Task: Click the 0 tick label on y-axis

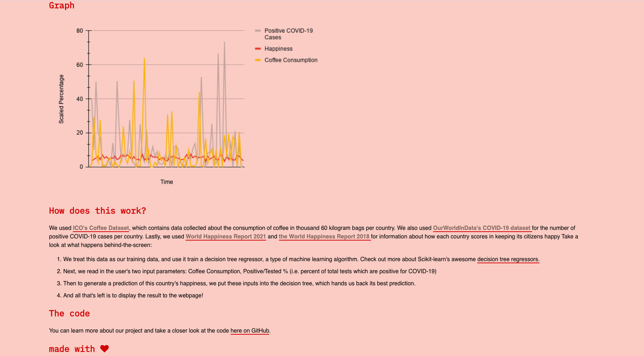Action: 81,167
